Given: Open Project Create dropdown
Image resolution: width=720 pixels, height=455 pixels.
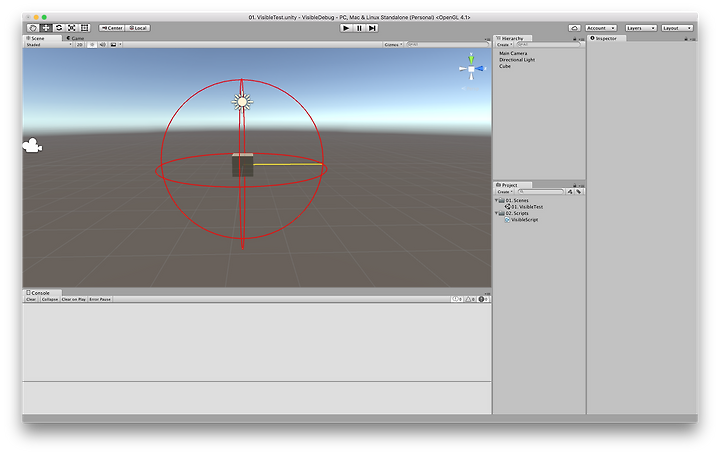Looking at the screenshot, I should (505, 191).
